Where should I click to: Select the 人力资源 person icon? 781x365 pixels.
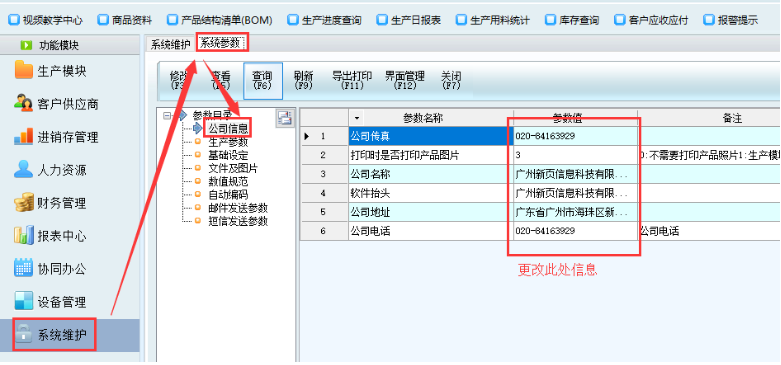[24, 169]
